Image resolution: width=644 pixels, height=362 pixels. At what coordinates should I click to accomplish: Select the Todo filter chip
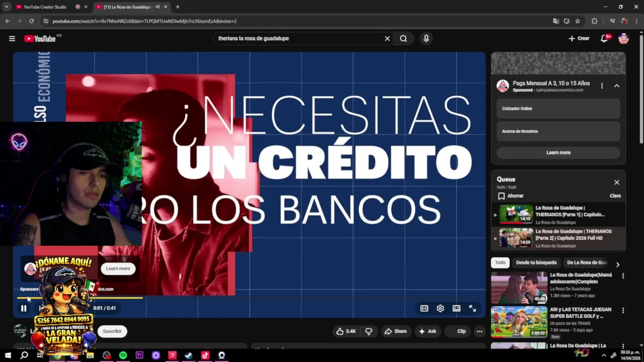click(500, 262)
